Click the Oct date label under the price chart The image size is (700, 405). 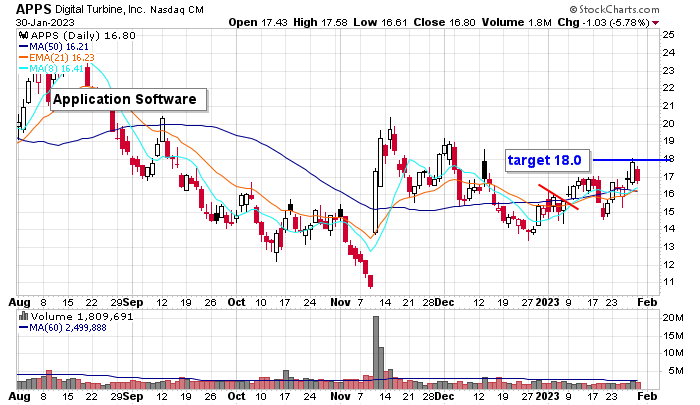click(236, 302)
